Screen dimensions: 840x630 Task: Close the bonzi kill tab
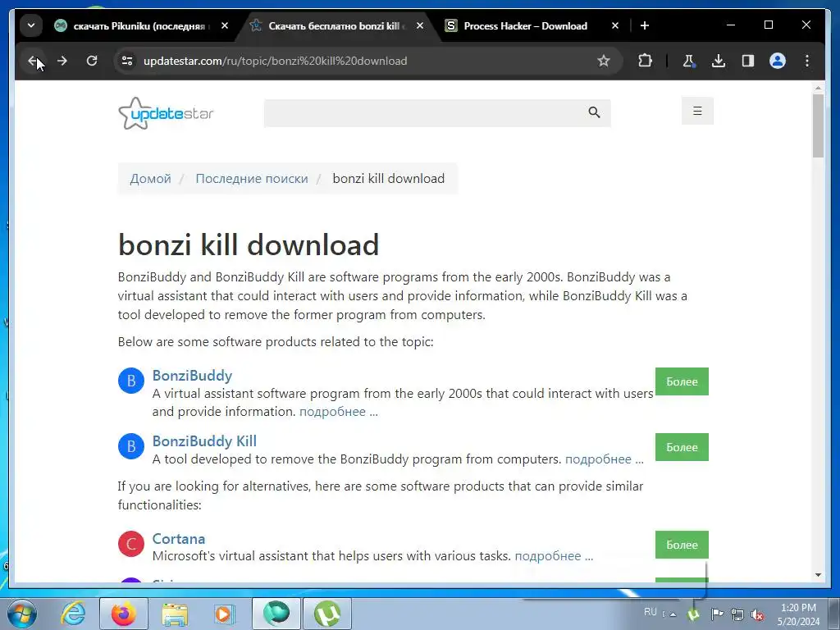[420, 25]
